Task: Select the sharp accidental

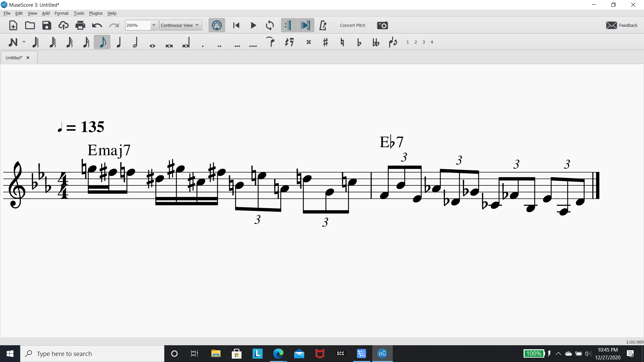Action: click(x=325, y=42)
